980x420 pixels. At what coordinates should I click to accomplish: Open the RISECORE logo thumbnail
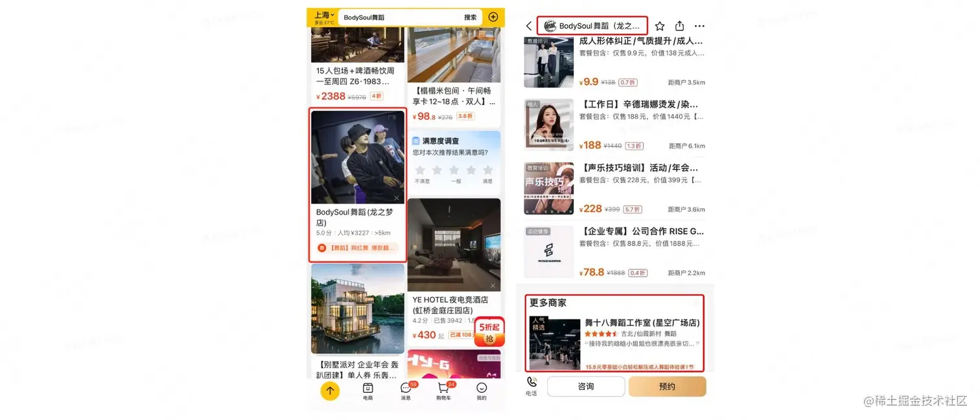pyautogui.click(x=549, y=252)
